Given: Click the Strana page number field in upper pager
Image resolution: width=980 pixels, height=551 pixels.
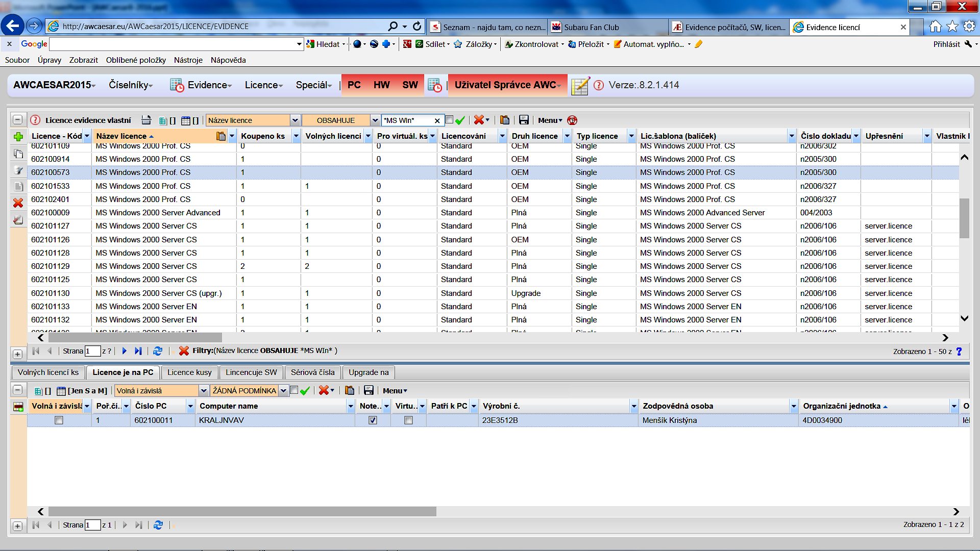Looking at the screenshot, I should (x=92, y=351).
